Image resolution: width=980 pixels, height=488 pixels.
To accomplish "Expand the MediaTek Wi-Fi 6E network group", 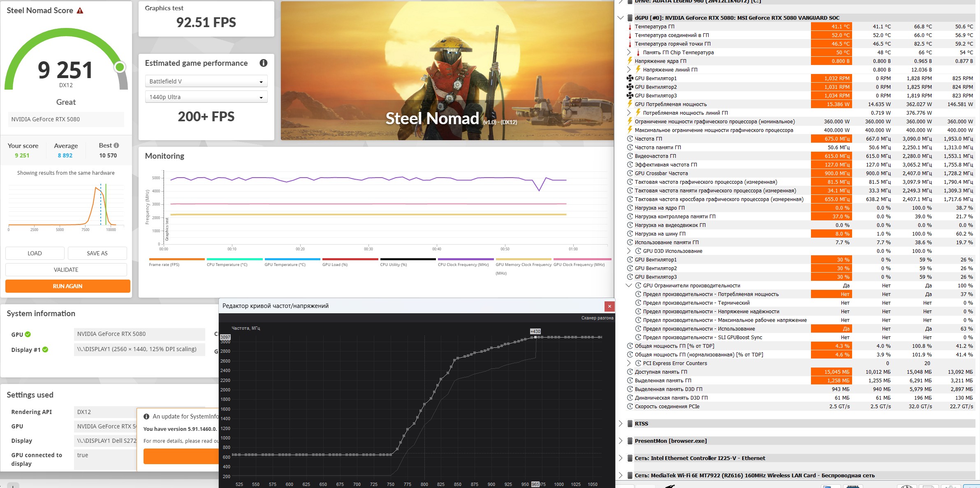I will tap(621, 476).
